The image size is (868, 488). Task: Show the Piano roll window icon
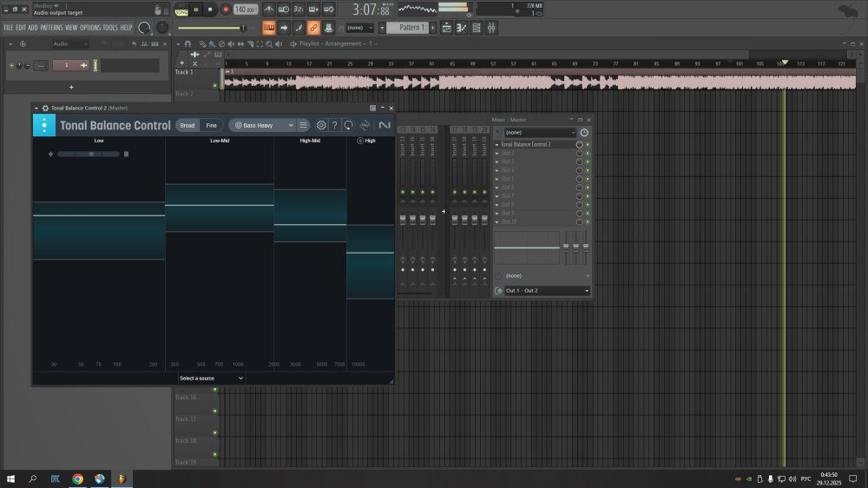[x=461, y=28]
